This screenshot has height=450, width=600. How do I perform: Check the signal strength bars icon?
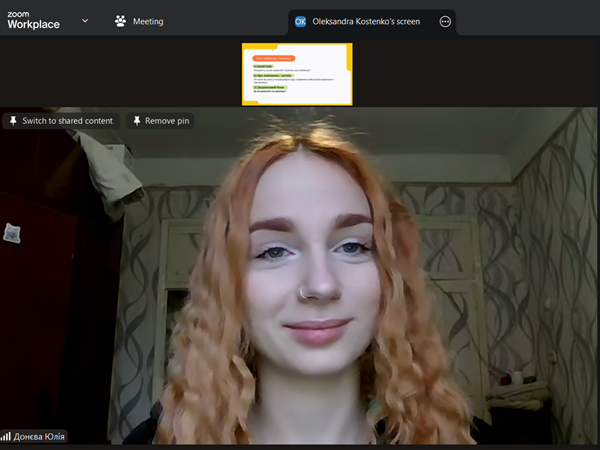tap(6, 436)
